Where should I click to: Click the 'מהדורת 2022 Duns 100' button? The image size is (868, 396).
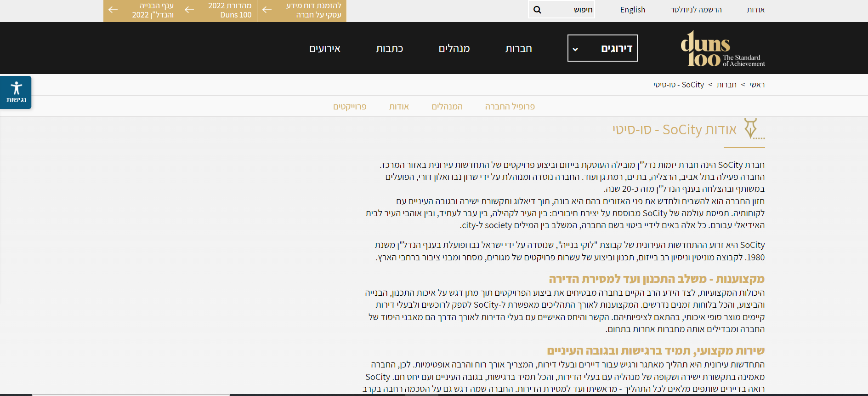[218, 10]
